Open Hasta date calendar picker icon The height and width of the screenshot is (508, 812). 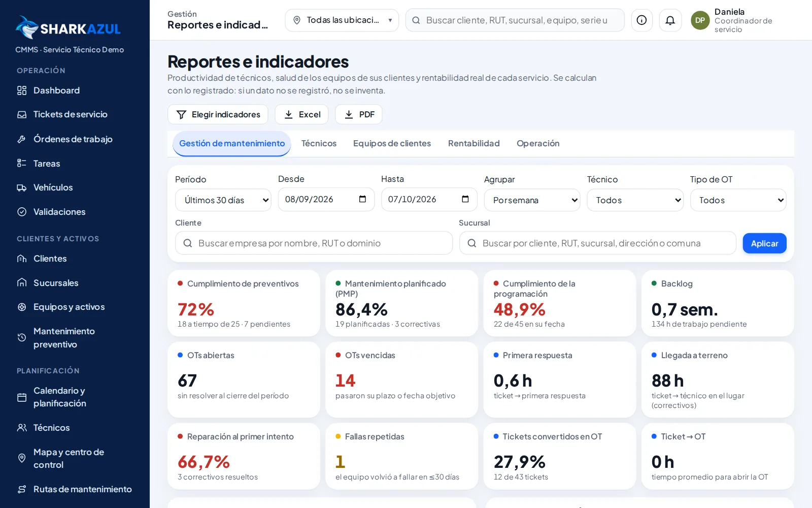click(x=465, y=199)
